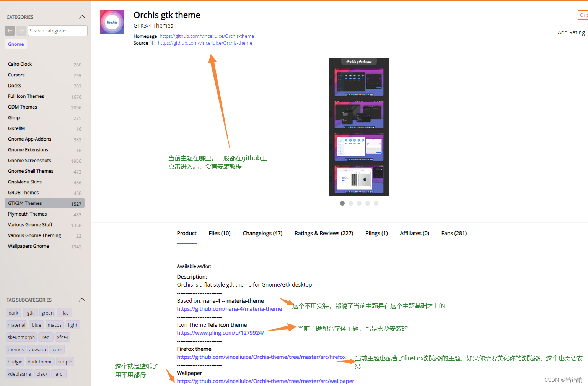This screenshot has height=386, width=588.
Task: Click Add Rating
Action: click(x=571, y=32)
